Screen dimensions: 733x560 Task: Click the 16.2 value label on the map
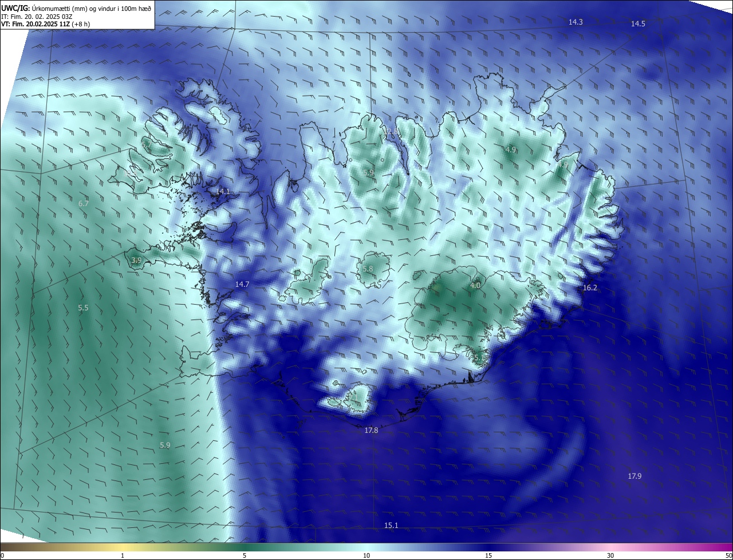tap(590, 287)
